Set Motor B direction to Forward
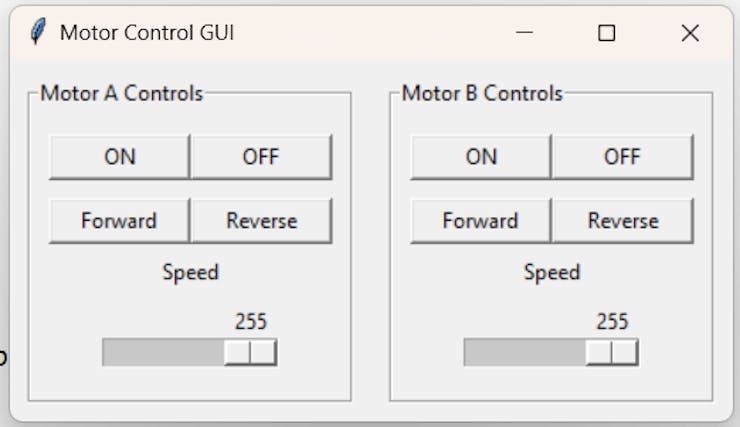Image resolution: width=740 pixels, height=427 pixels. pos(480,221)
